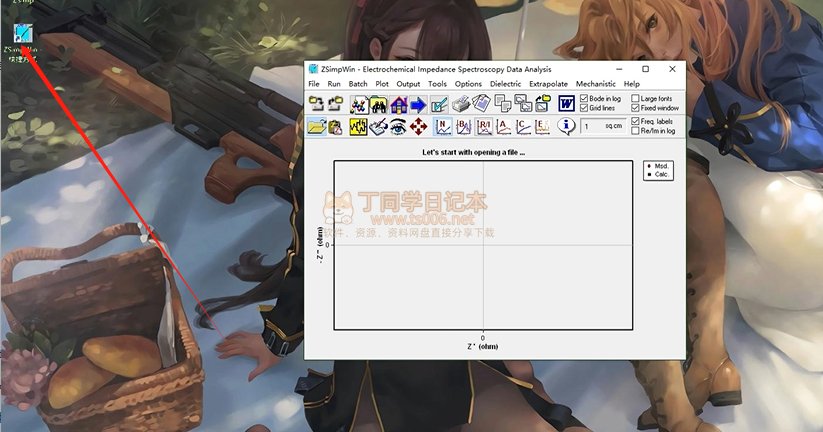The width and height of the screenshot is (823, 432).
Task: Click the red four-way arrows icon
Action: [x=419, y=126]
